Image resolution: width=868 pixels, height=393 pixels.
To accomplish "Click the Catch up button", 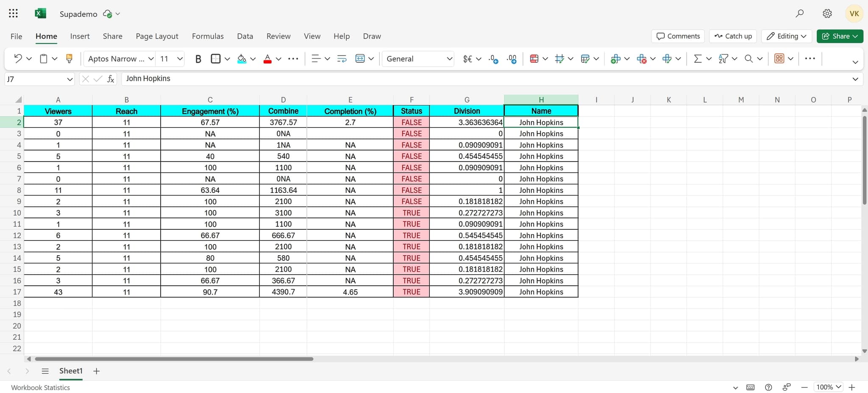I will 732,36.
